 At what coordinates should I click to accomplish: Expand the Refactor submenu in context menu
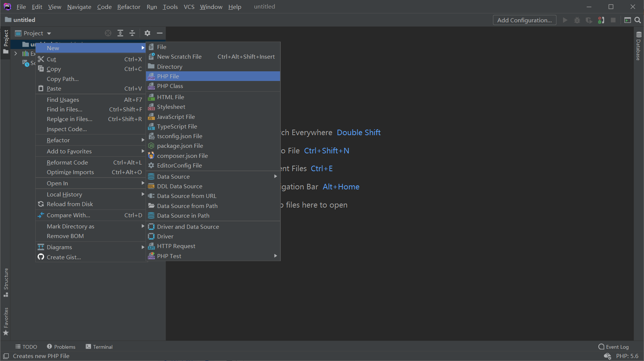tap(91, 140)
